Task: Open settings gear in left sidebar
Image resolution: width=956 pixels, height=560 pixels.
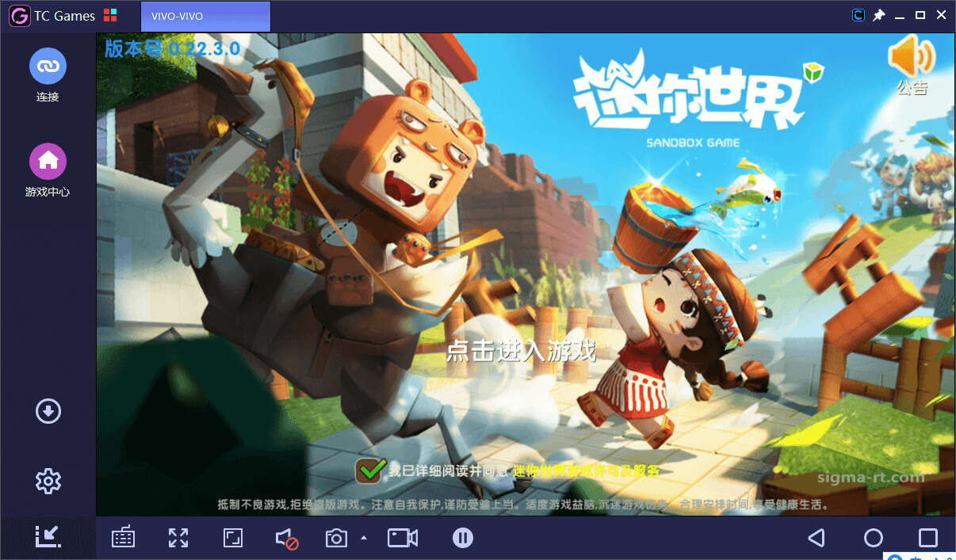Action: click(48, 481)
